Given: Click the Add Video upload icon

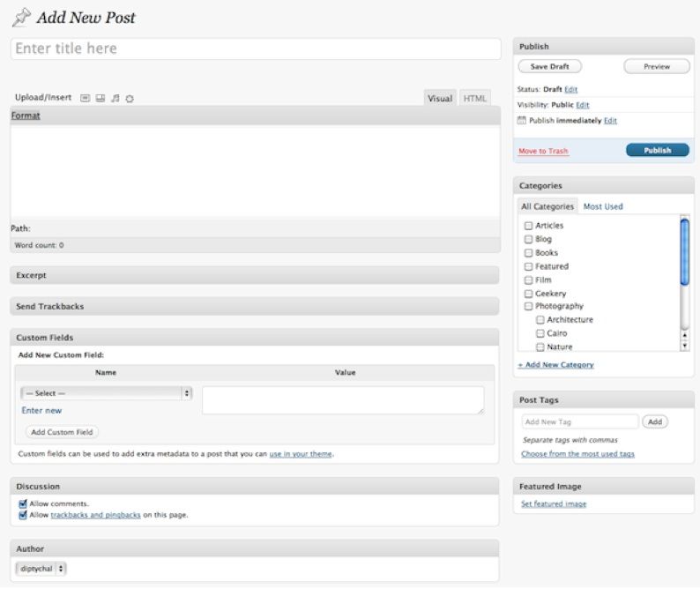Looking at the screenshot, I should click(x=101, y=98).
